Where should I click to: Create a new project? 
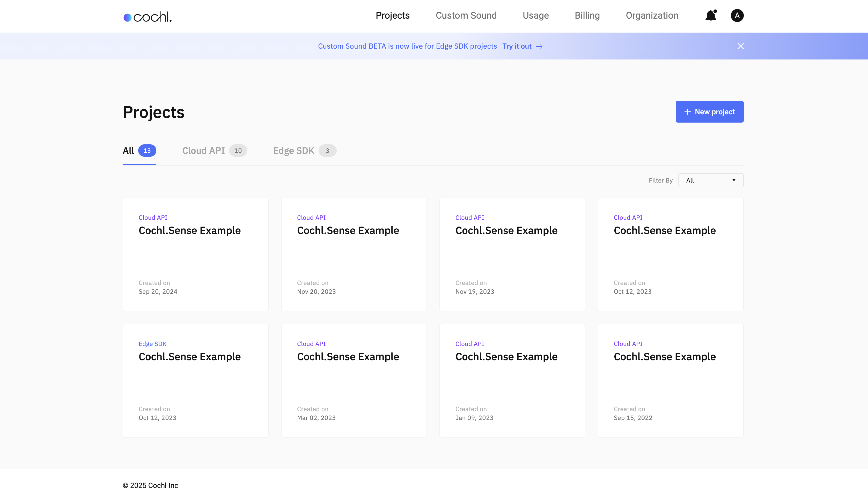coord(709,112)
